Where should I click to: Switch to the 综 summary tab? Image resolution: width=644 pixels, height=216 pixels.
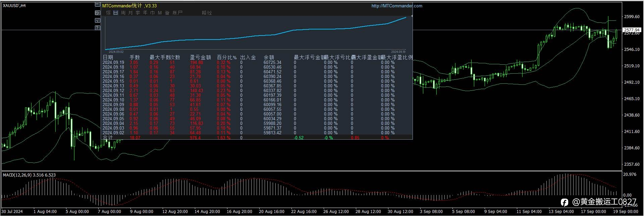coord(108,13)
